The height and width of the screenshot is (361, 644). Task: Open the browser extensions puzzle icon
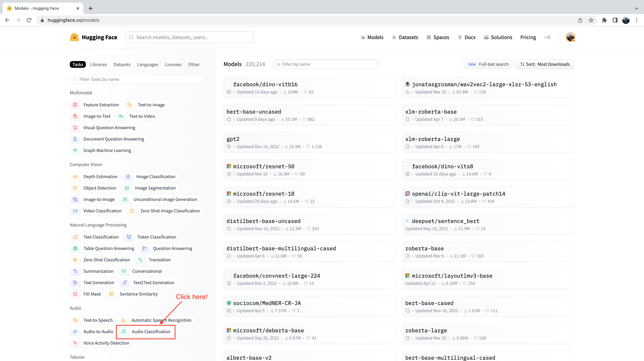point(604,20)
